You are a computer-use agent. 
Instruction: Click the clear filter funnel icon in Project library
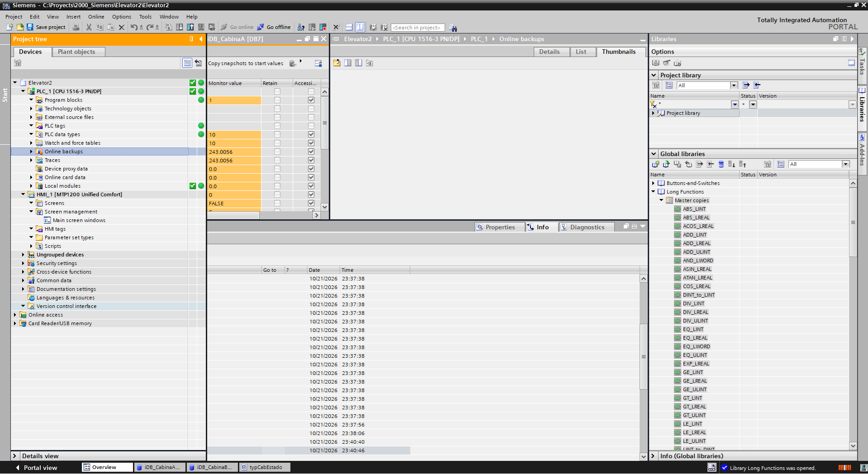pyautogui.click(x=653, y=105)
